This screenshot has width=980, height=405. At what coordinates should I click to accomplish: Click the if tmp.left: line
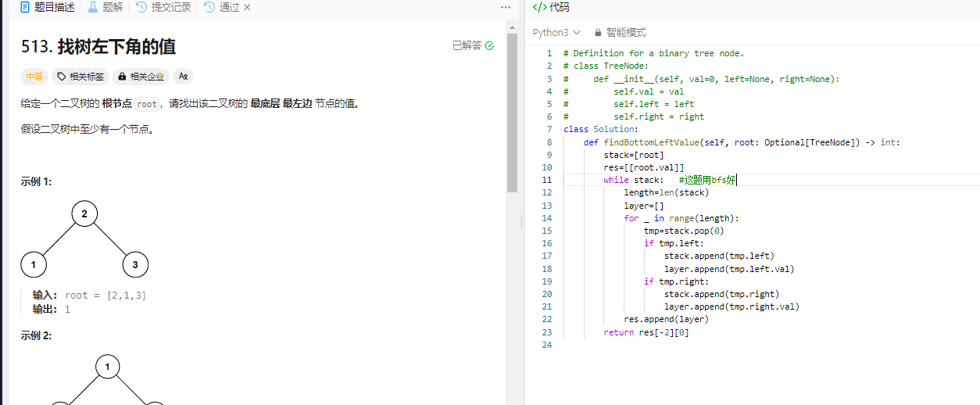coord(674,243)
